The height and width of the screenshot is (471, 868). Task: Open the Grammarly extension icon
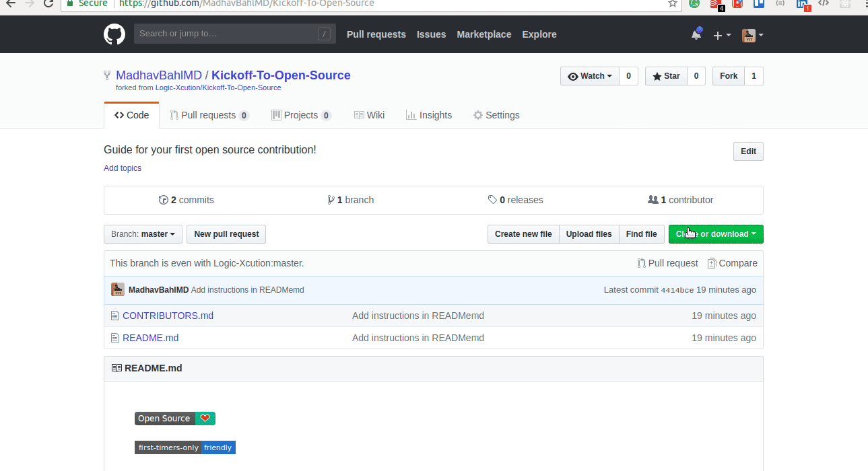coord(694,3)
